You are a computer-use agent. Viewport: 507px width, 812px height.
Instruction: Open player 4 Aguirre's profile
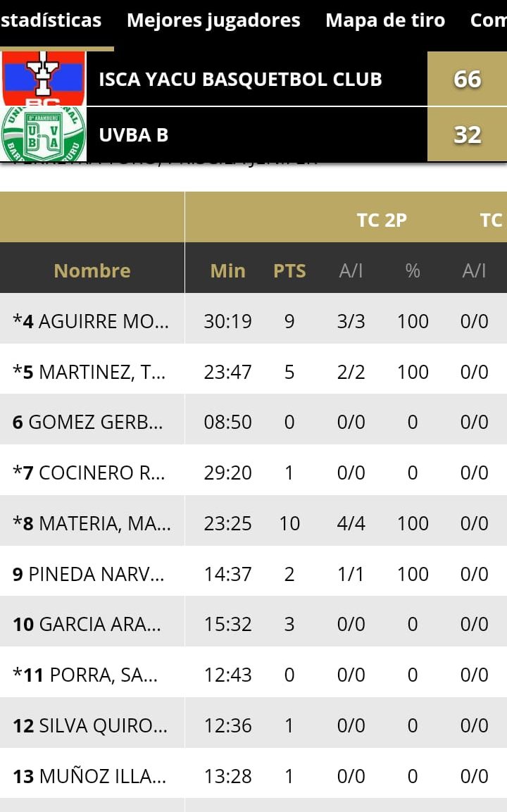(x=92, y=321)
